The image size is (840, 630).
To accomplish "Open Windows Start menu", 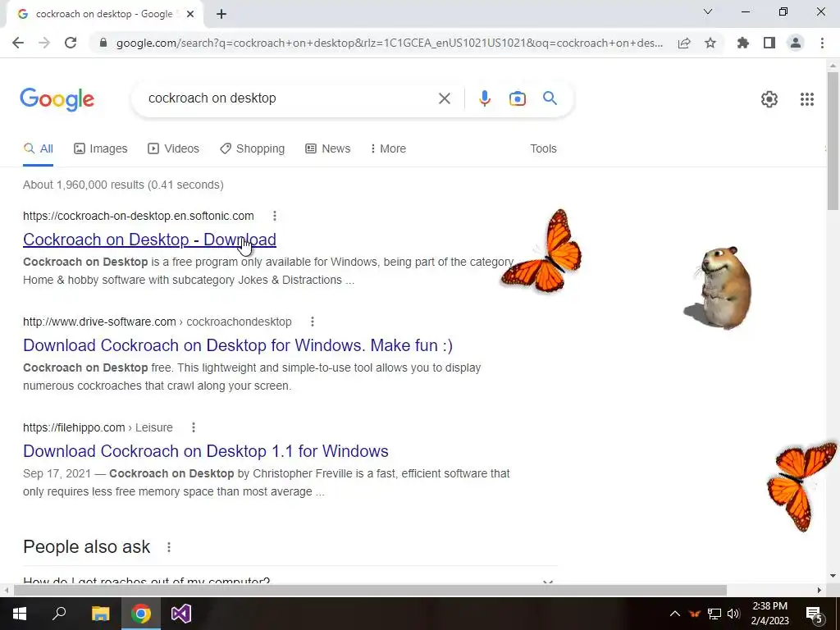I will (x=20, y=614).
